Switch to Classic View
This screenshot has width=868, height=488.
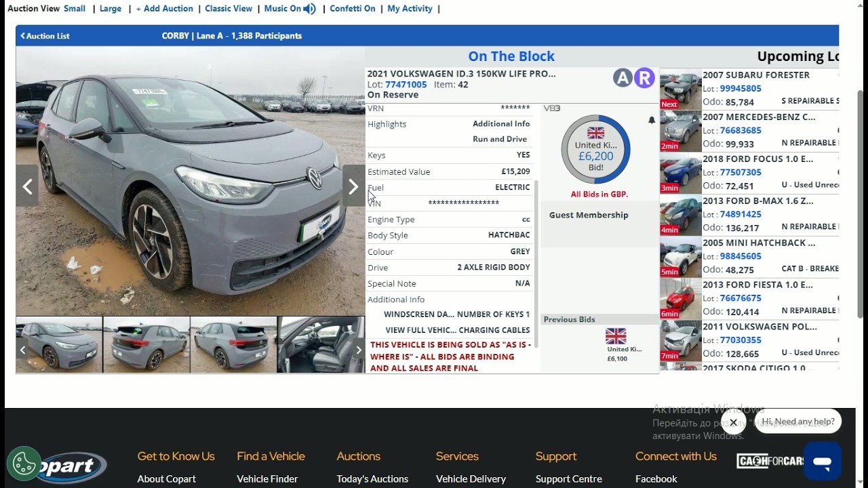click(229, 9)
